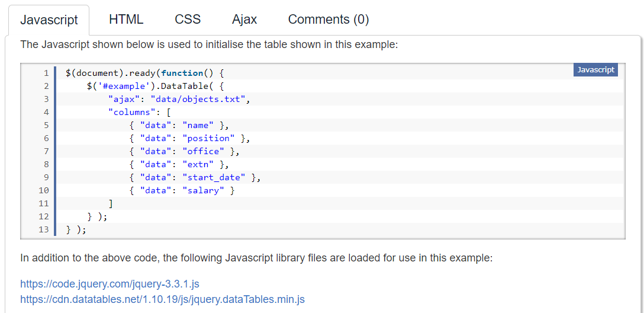Click the Javascript badge on code block
This screenshot has height=313, width=644.
pos(595,70)
